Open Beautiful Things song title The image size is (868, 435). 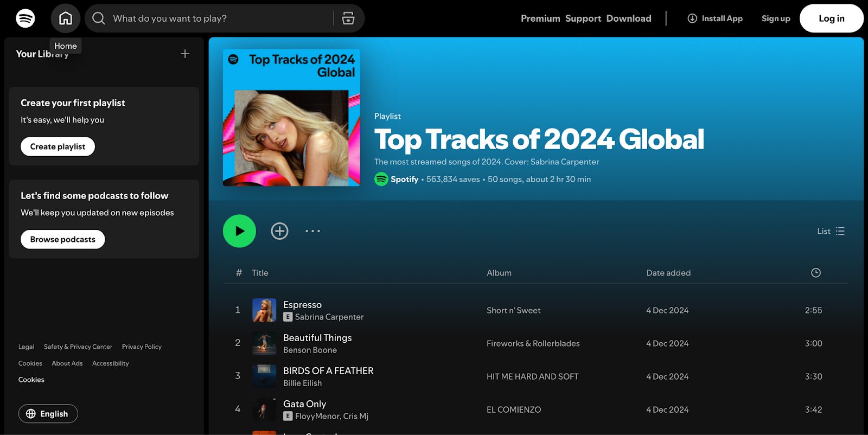click(x=317, y=338)
